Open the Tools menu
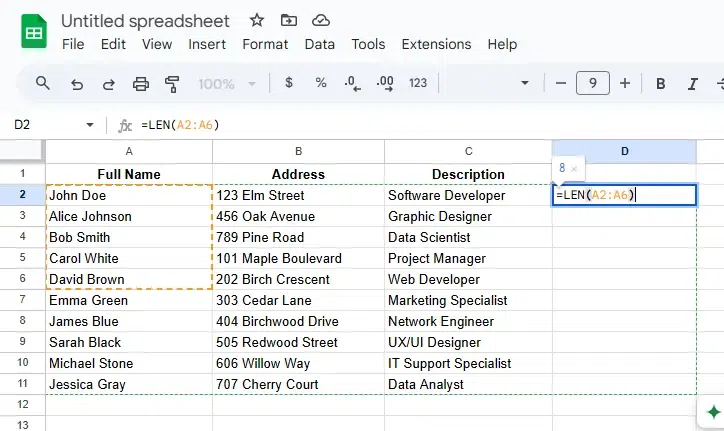 coord(368,44)
